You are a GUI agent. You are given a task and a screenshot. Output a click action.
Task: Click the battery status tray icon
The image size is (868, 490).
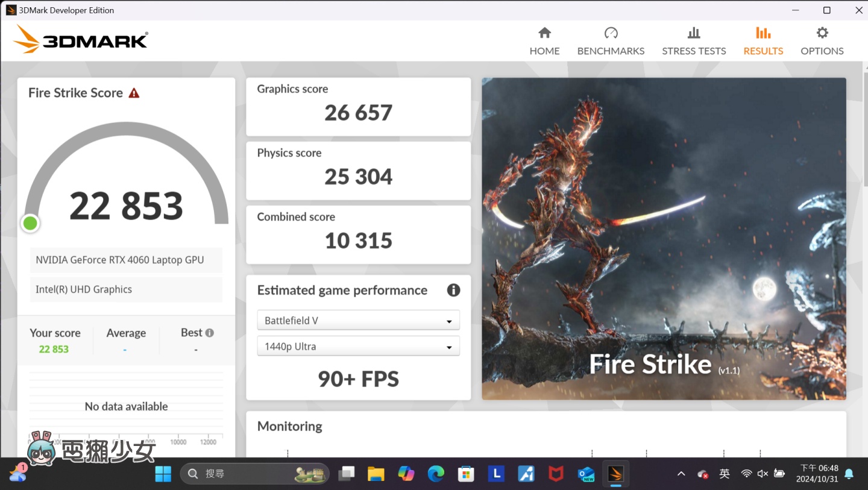(779, 474)
